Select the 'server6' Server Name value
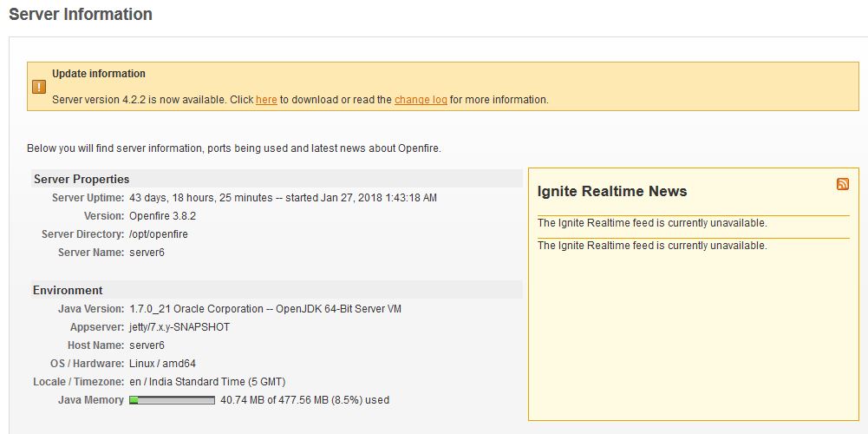 pyautogui.click(x=147, y=253)
